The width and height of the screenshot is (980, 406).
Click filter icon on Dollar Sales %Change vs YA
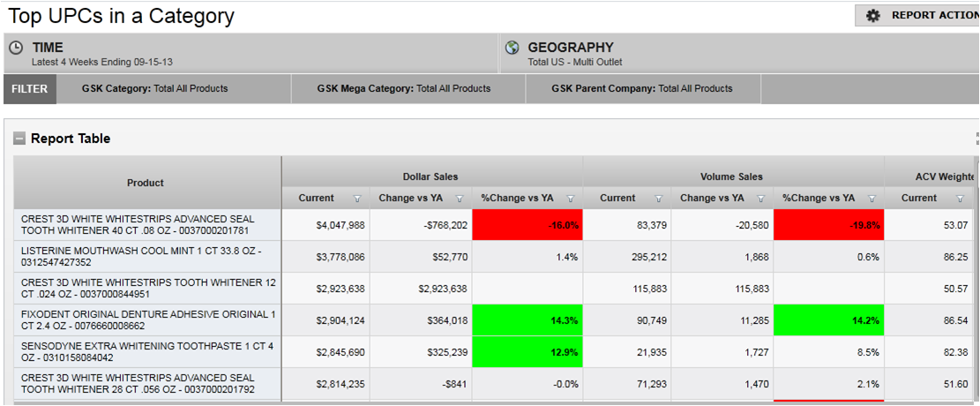coord(570,199)
